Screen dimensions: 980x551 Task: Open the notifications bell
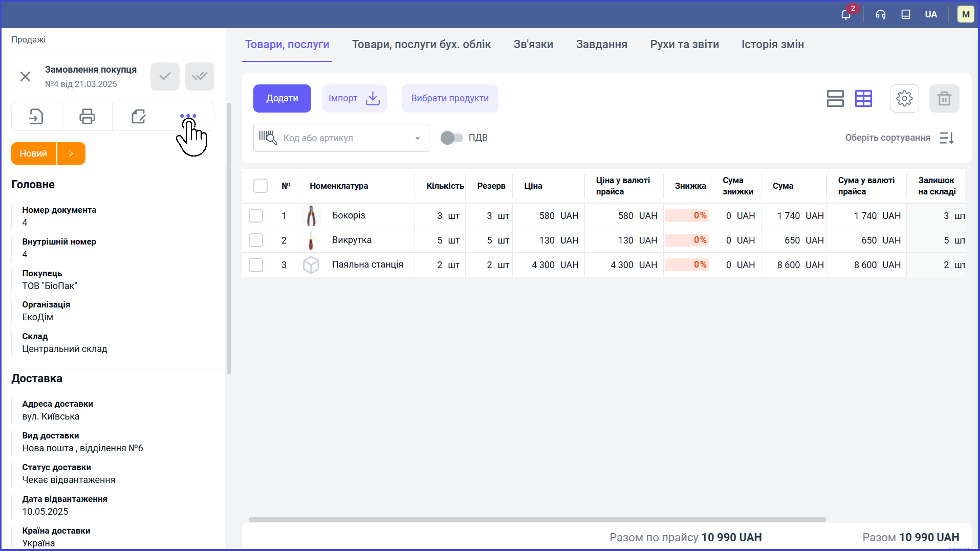[846, 14]
